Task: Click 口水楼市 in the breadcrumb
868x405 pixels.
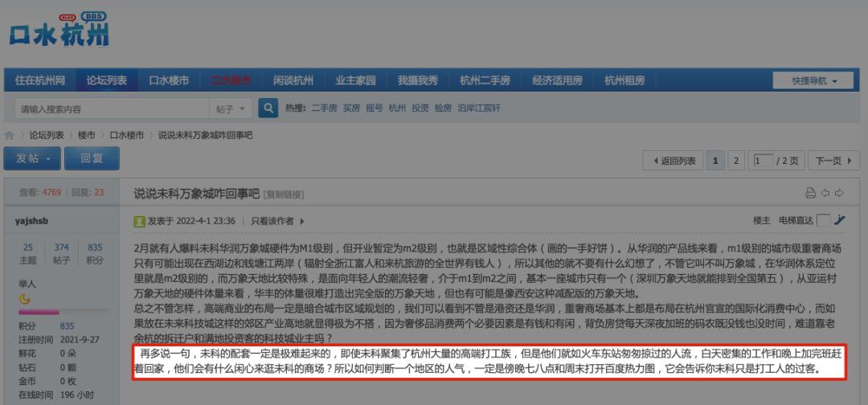Action: [x=127, y=136]
